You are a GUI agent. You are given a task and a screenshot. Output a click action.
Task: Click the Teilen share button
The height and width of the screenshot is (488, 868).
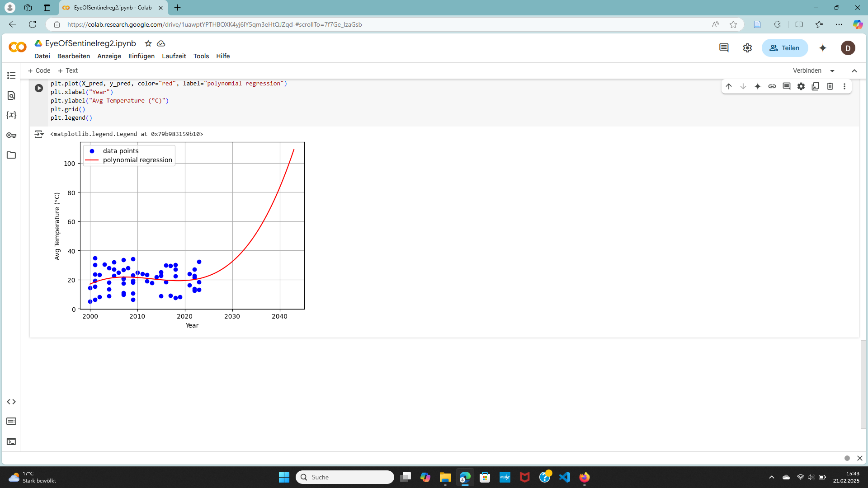[785, 48]
